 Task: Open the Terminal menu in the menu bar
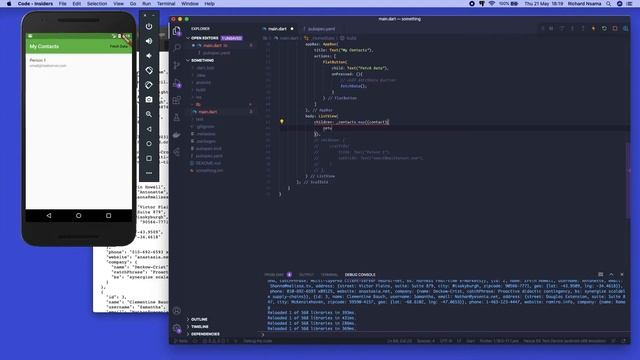click(x=166, y=4)
